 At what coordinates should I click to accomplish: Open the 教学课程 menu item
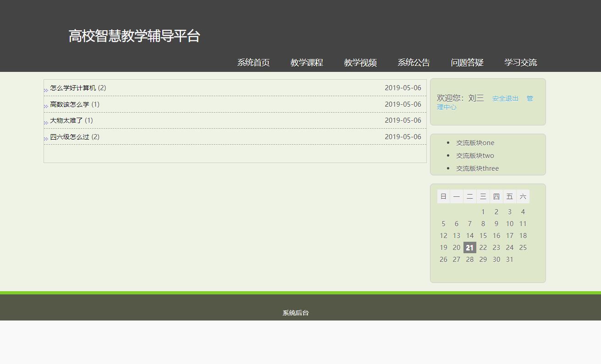(307, 62)
